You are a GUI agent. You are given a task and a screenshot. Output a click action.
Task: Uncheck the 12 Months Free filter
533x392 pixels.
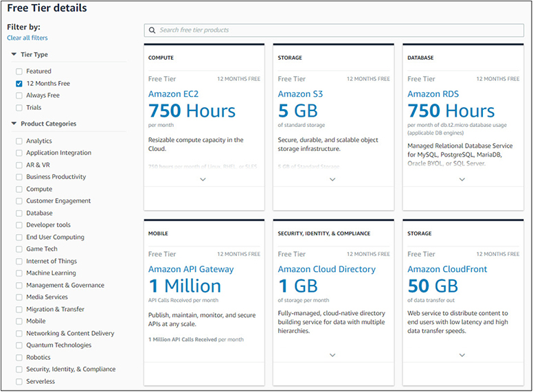19,84
